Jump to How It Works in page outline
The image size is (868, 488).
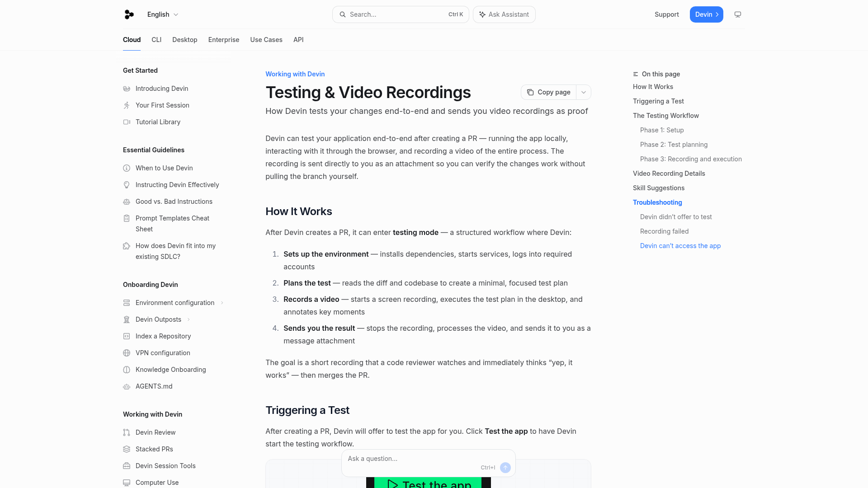coord(653,87)
